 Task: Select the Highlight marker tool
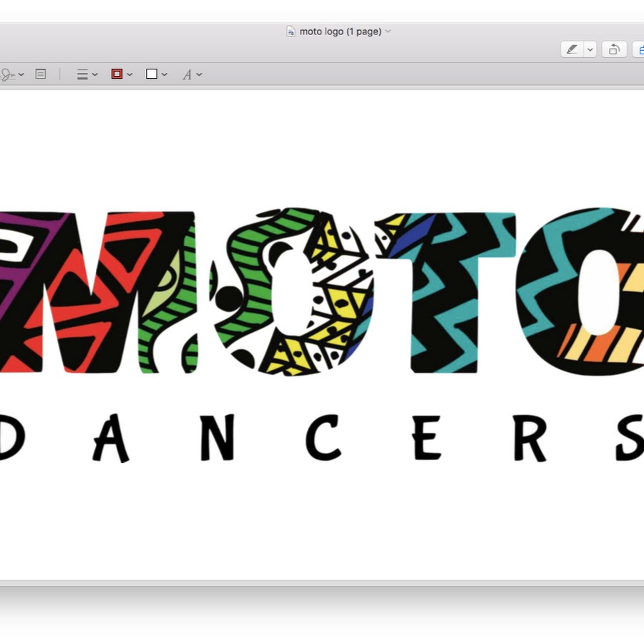pos(572,49)
